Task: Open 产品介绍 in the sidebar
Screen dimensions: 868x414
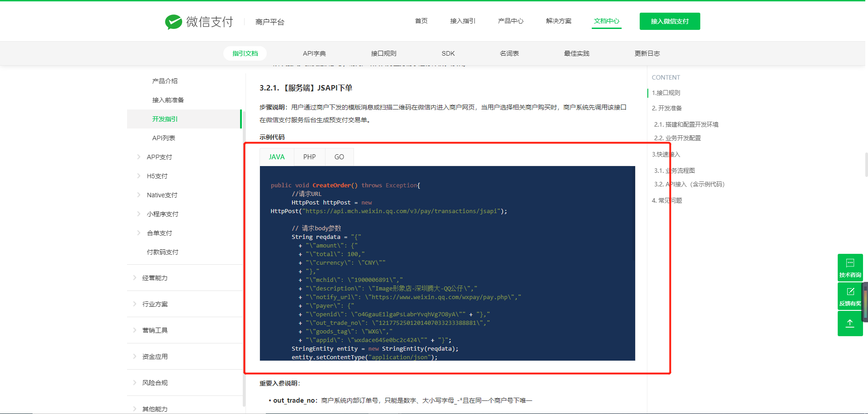Action: 165,81
